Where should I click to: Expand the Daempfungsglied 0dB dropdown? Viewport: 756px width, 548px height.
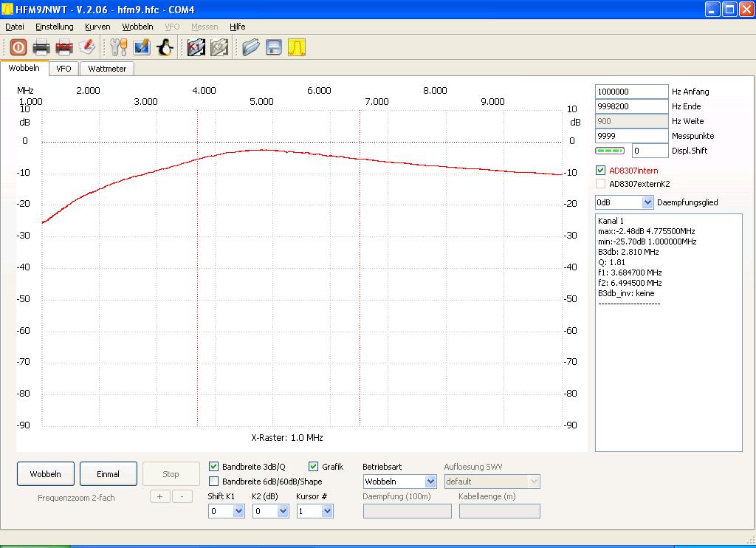647,202
